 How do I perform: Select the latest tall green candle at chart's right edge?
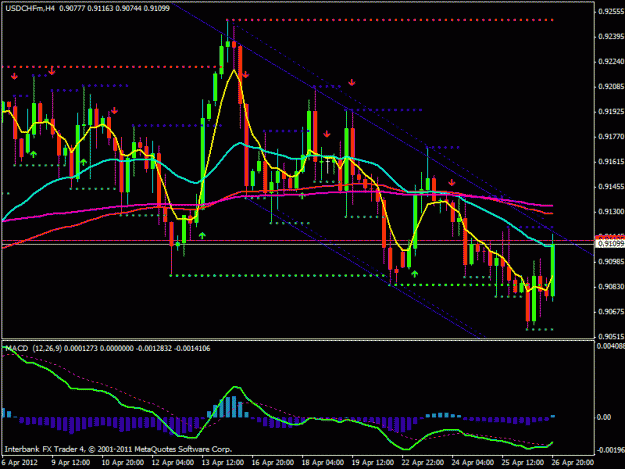[x=553, y=270]
